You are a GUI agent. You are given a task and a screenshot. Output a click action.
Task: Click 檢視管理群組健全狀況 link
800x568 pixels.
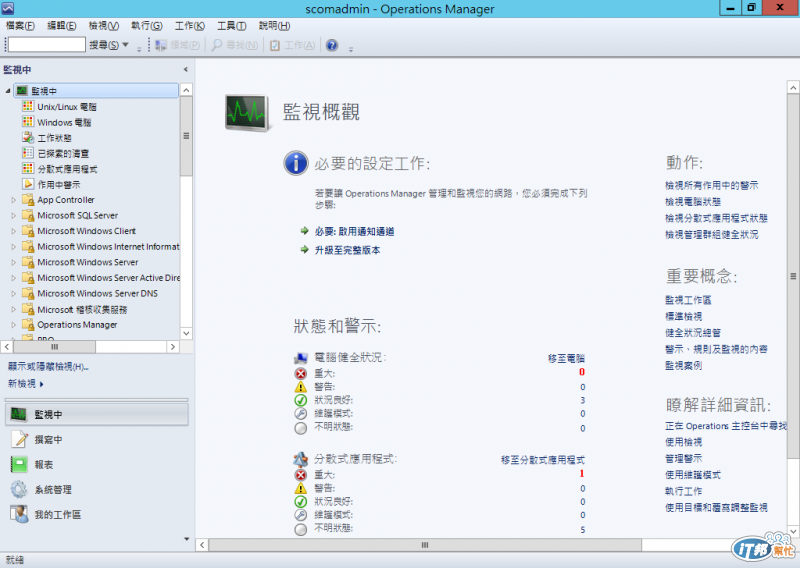712,234
